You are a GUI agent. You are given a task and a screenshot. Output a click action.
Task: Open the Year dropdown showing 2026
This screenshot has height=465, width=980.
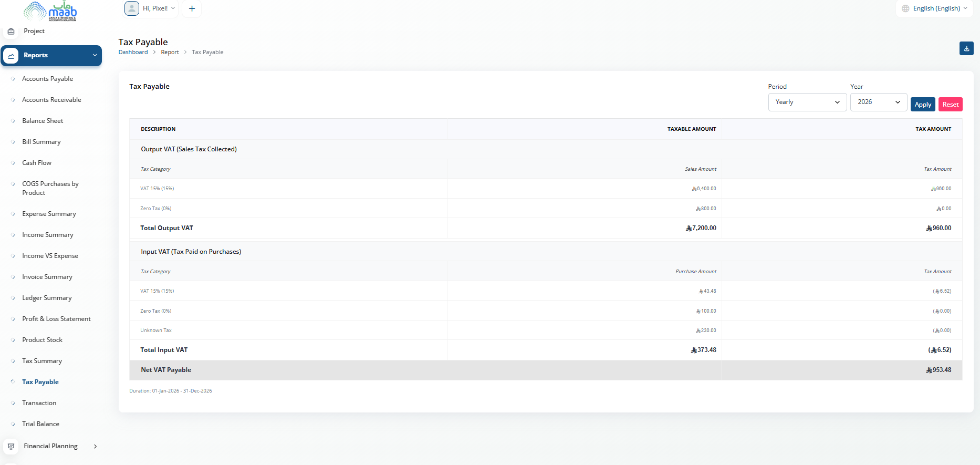[x=879, y=102]
